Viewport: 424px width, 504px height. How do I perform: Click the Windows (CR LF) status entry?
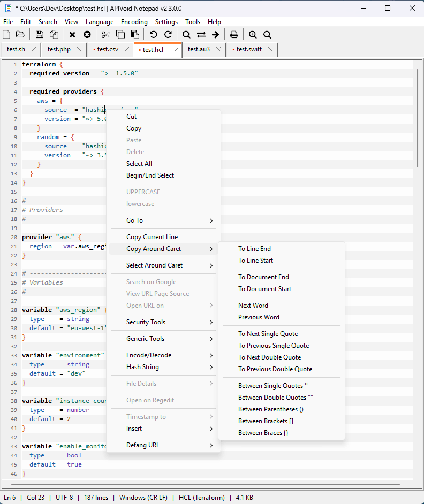(143, 498)
